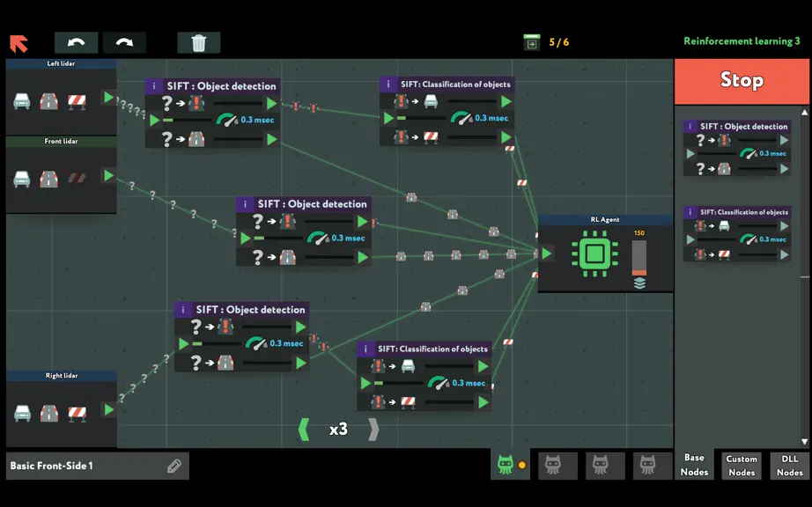Image resolution: width=812 pixels, height=507 pixels.
Task: Edit the Basic Front-Side 1 name with the pencil icon
Action: point(174,467)
